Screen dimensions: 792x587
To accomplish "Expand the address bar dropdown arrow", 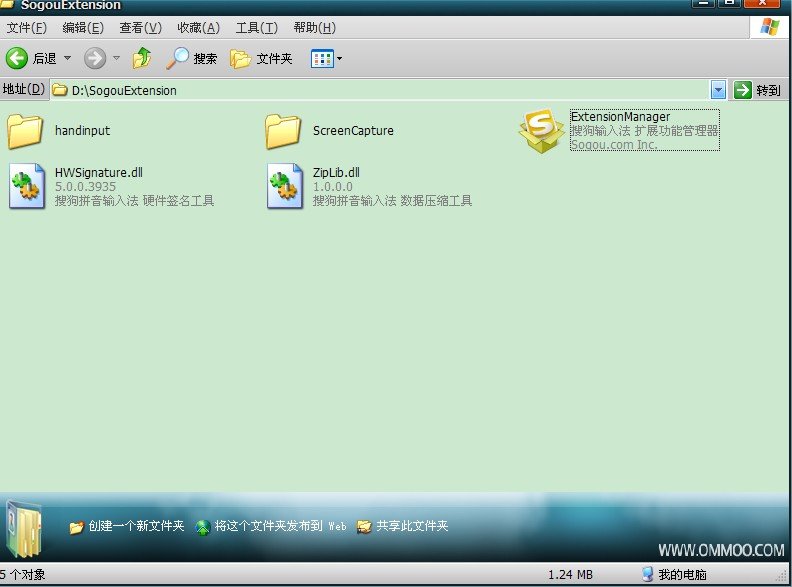I will coord(718,90).
